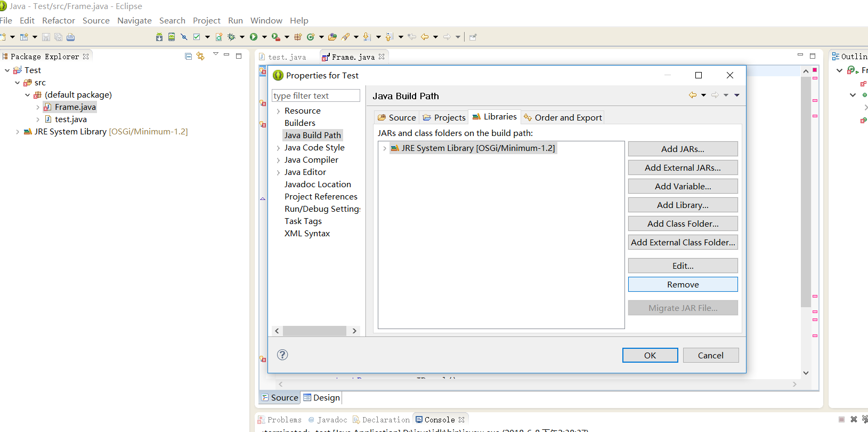The width and height of the screenshot is (868, 432).
Task: Click OK in the Properties for Test dialog
Action: [x=650, y=355]
